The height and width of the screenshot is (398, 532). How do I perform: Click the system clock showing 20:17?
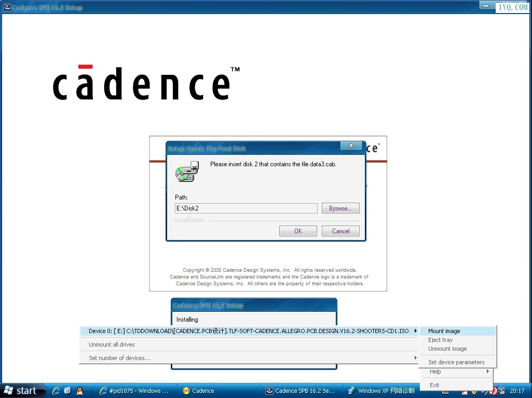click(517, 391)
